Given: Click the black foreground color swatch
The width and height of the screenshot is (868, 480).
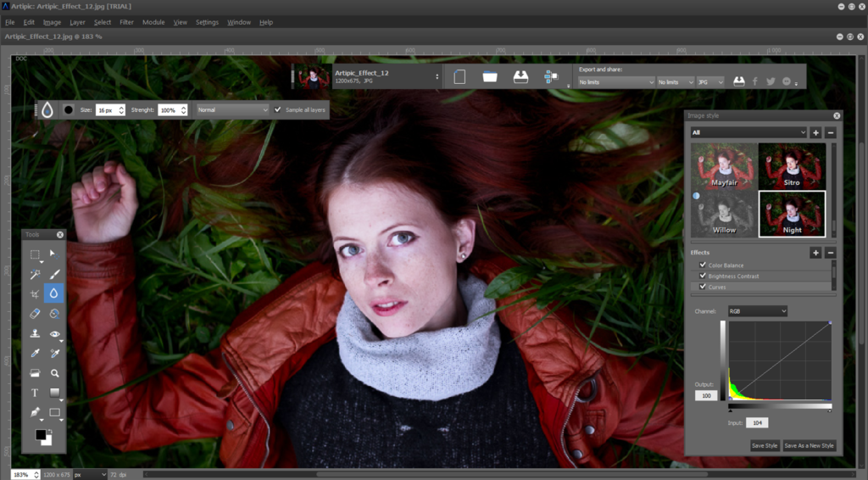Looking at the screenshot, I should click(x=41, y=434).
